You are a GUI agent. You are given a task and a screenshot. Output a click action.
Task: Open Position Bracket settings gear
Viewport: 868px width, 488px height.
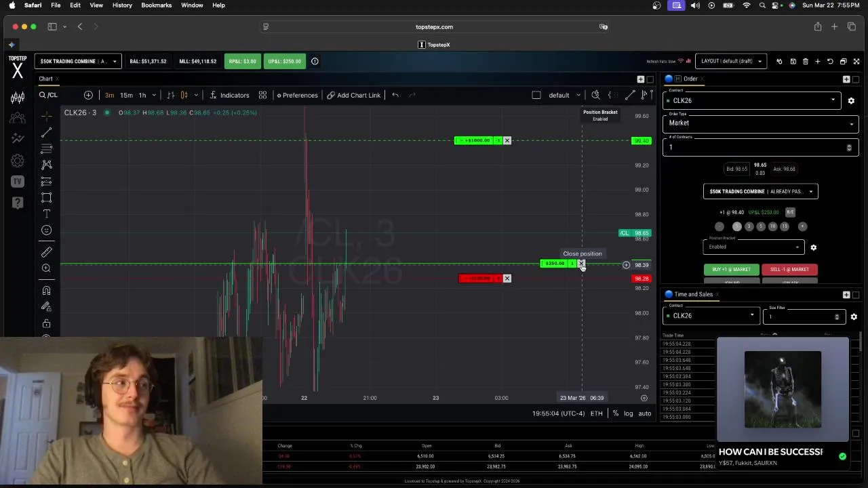[x=814, y=247]
